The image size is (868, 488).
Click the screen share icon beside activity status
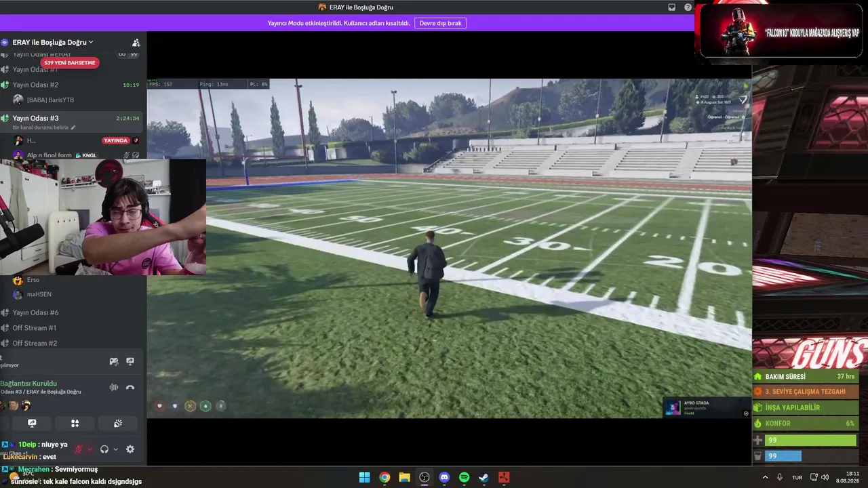coord(130,361)
